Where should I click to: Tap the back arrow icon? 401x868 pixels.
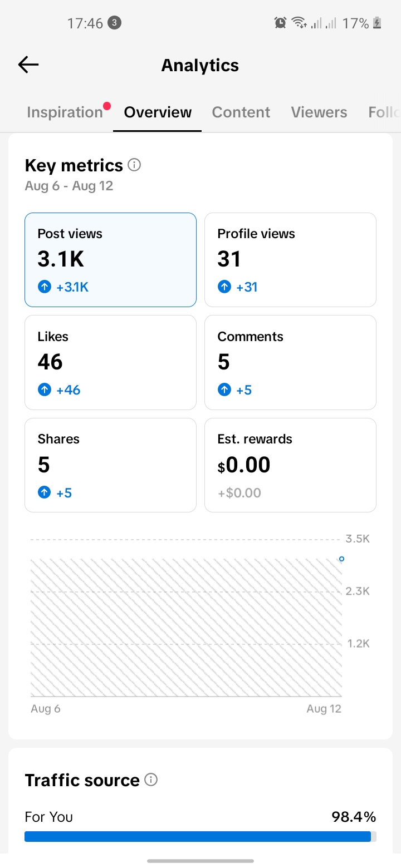pos(28,65)
